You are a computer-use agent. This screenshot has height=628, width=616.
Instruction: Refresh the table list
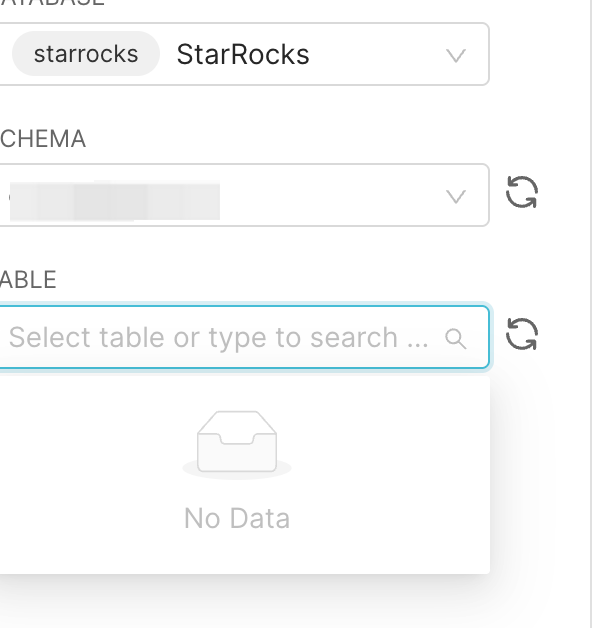pyautogui.click(x=521, y=334)
